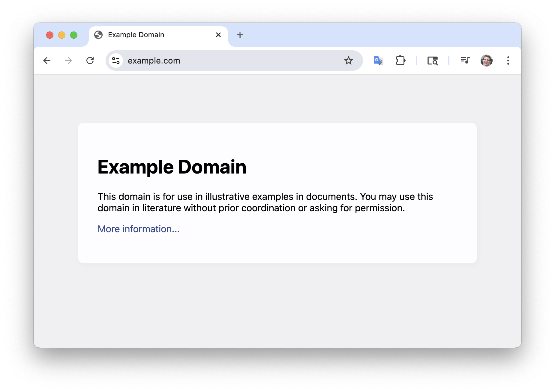
Task: Bookmark this page with the star icon
Action: click(348, 61)
